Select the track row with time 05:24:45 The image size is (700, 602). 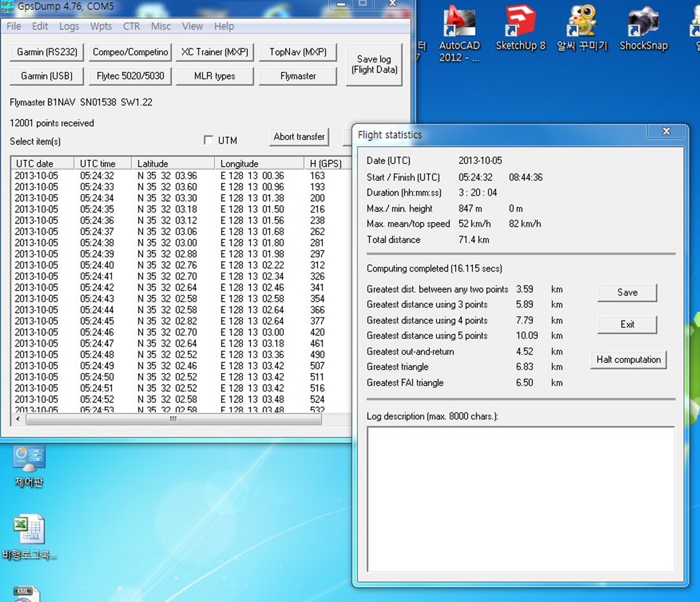pyautogui.click(x=180, y=321)
